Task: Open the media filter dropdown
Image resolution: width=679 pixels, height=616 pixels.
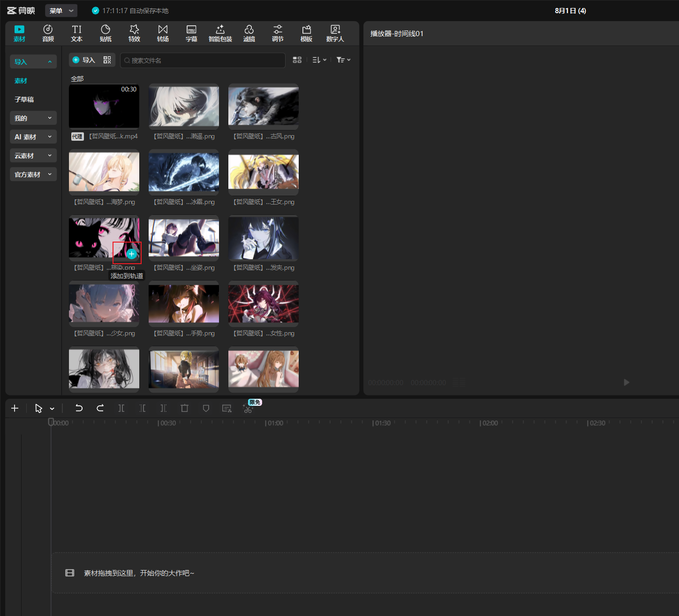Action: 343,60
